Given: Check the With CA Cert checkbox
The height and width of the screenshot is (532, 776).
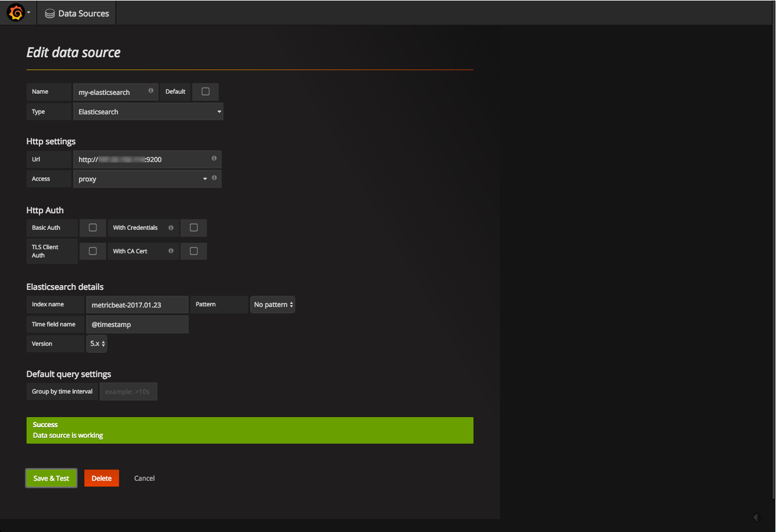Looking at the screenshot, I should point(193,251).
